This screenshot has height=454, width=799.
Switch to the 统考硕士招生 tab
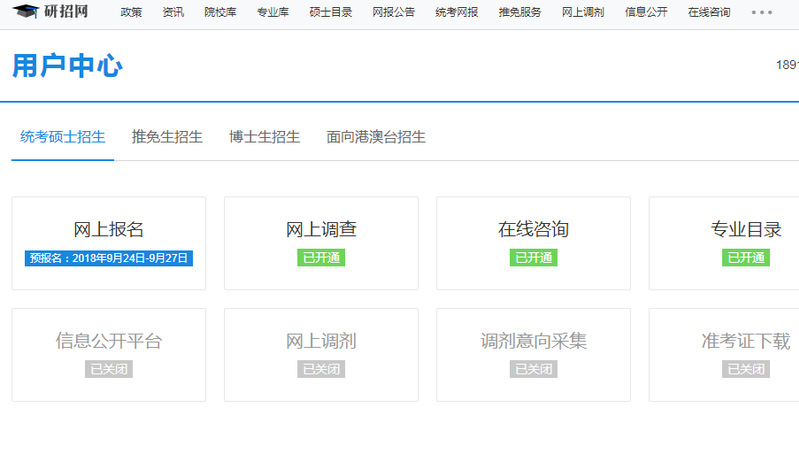[x=63, y=137]
